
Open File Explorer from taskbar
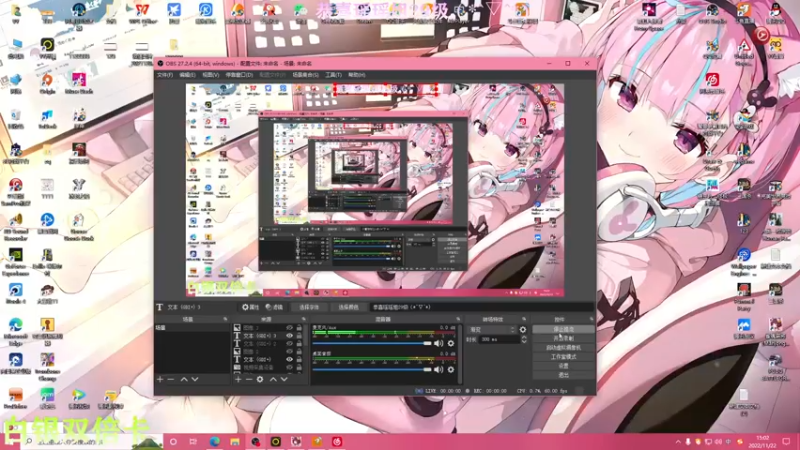[235, 441]
